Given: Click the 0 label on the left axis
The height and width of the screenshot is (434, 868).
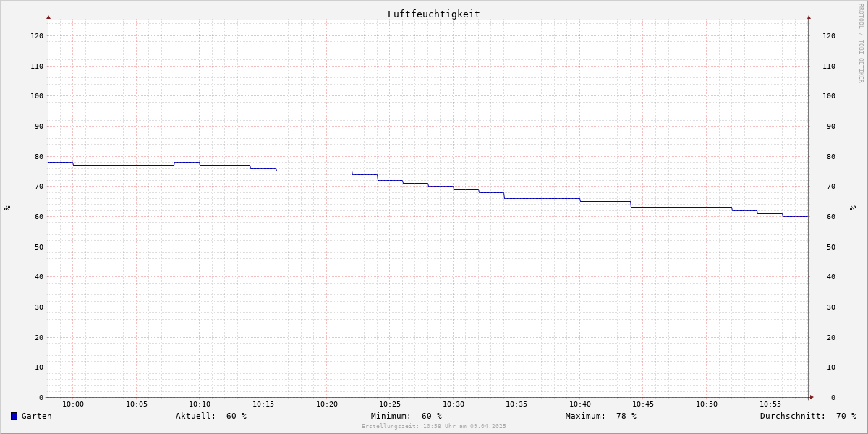Looking at the screenshot, I should [x=41, y=397].
